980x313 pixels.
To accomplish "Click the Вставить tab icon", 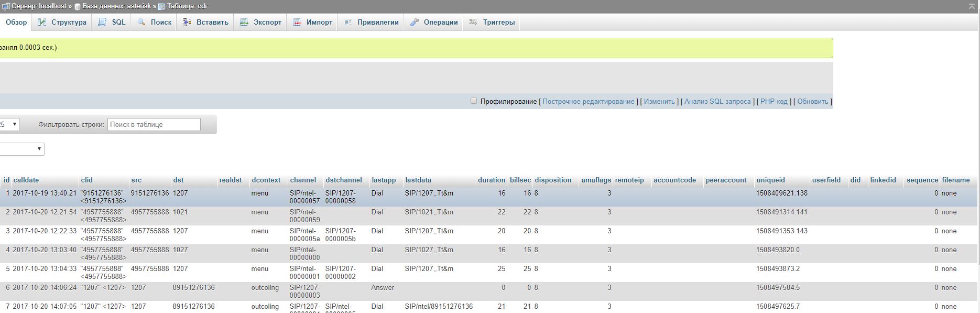I will tap(187, 23).
